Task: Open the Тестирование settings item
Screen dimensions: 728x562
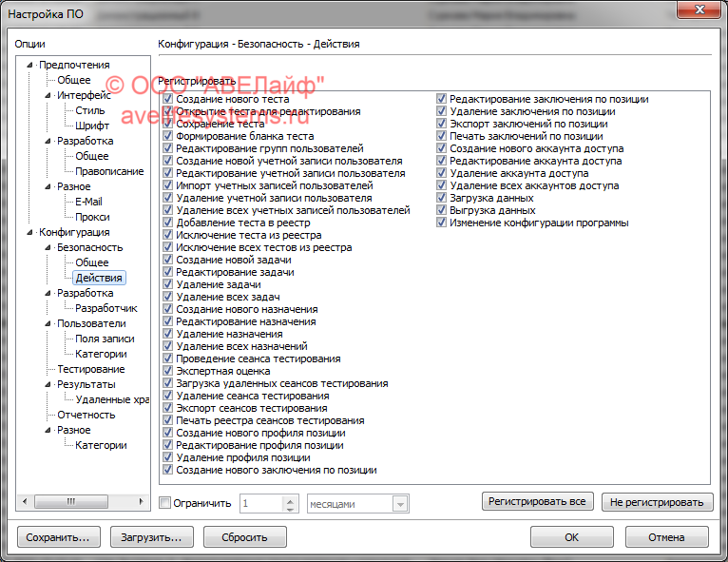Action: [x=90, y=369]
